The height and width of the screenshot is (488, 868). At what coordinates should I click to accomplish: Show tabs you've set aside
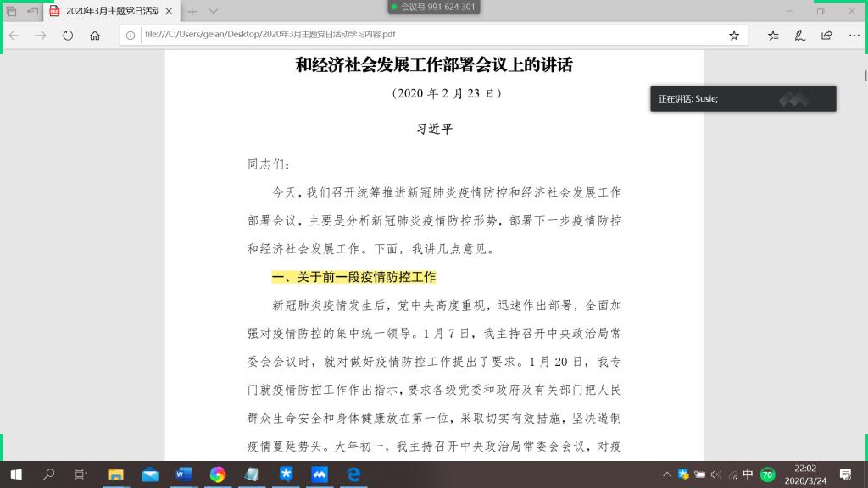[12, 11]
